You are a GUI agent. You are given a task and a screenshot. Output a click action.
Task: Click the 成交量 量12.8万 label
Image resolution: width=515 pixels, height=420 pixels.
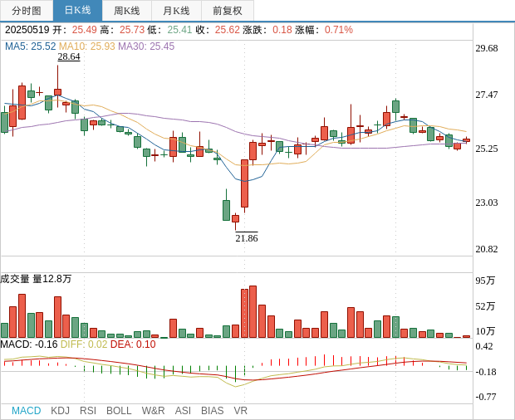pyautogui.click(x=36, y=279)
